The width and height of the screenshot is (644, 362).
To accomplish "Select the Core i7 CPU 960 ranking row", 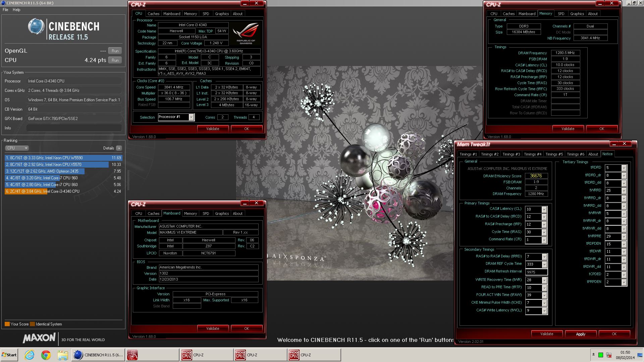I will coord(63,178).
